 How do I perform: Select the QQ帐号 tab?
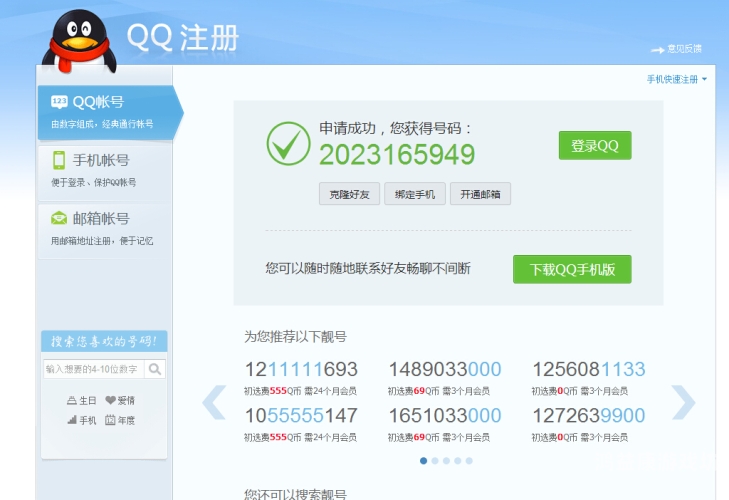tap(110, 112)
